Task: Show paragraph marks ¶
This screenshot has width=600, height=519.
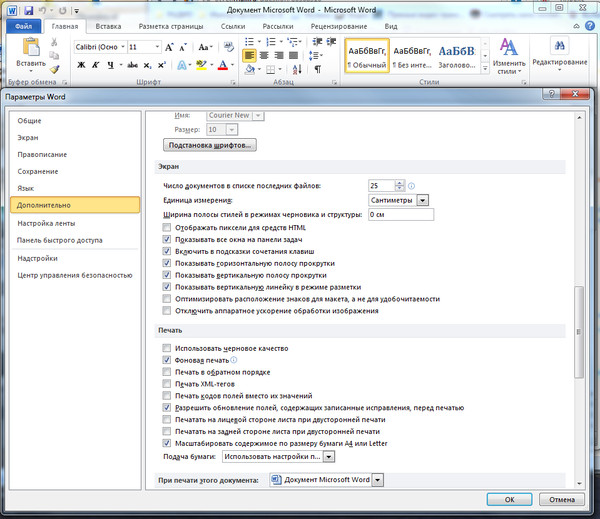Action: (x=317, y=69)
